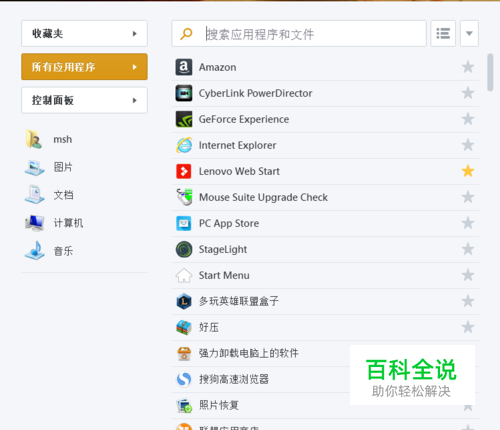The height and width of the screenshot is (430, 500).
Task: Open the 图片 label
Action: [x=63, y=167]
